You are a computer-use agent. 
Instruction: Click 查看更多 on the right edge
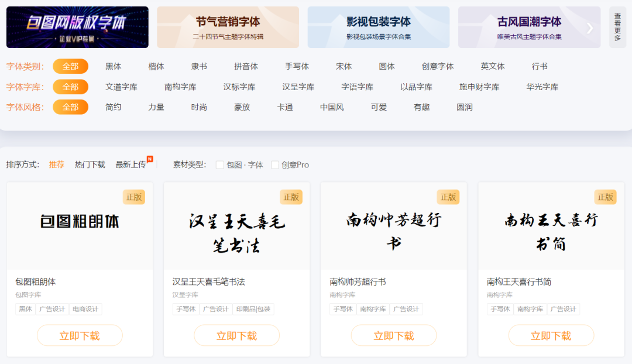(x=617, y=27)
